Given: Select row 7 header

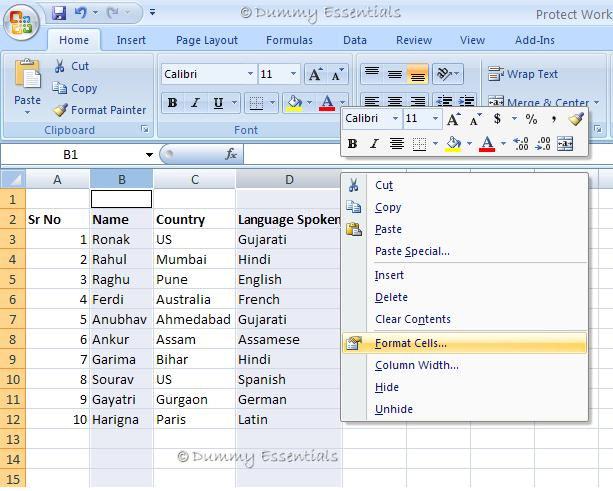Looking at the screenshot, I should 13,319.
